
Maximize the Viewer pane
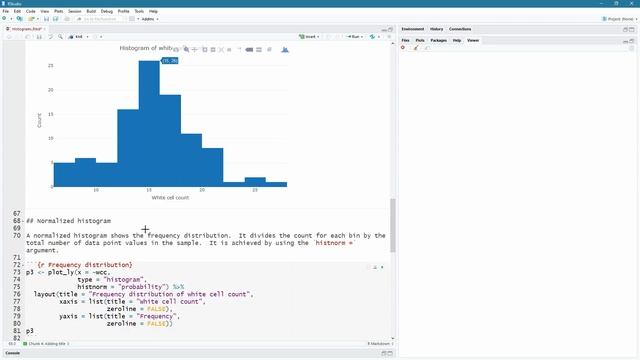(631, 41)
